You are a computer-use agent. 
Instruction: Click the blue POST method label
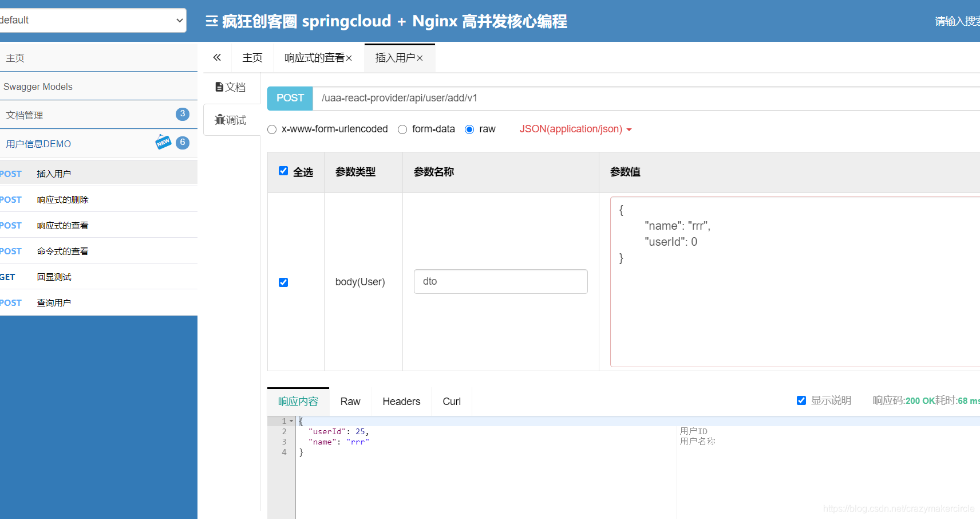click(x=290, y=98)
